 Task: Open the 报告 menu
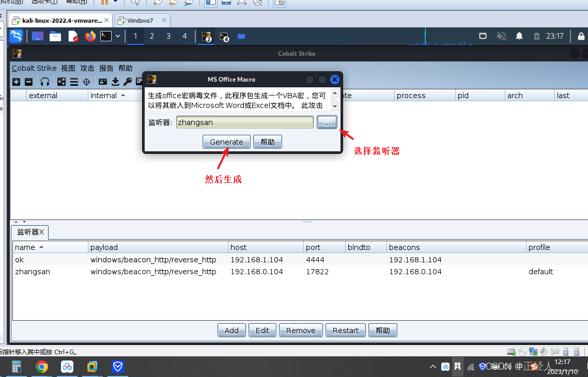pos(106,68)
